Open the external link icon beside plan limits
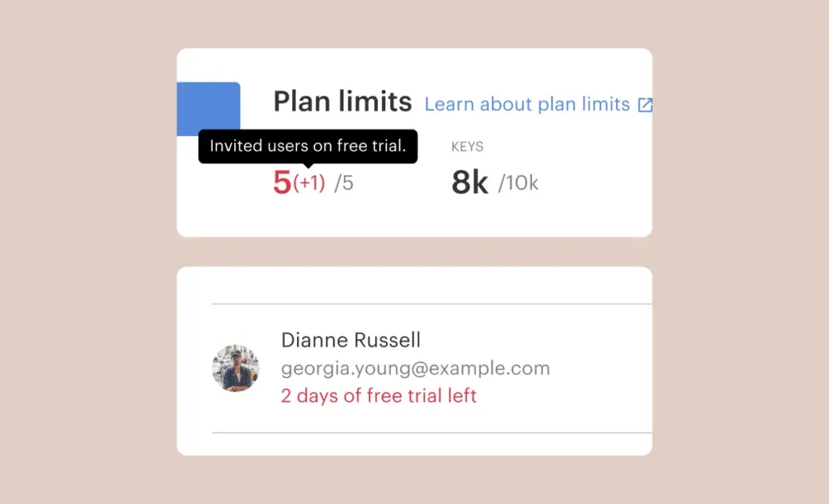The image size is (829, 504). [x=645, y=105]
